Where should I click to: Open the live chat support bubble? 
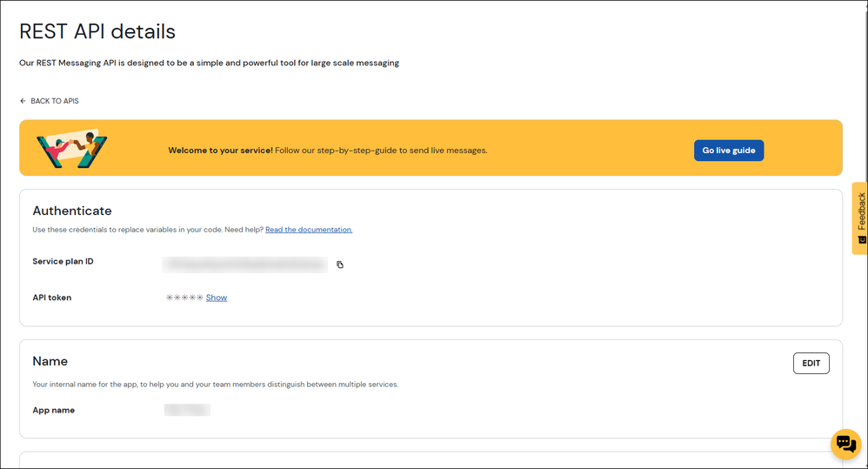click(x=845, y=444)
